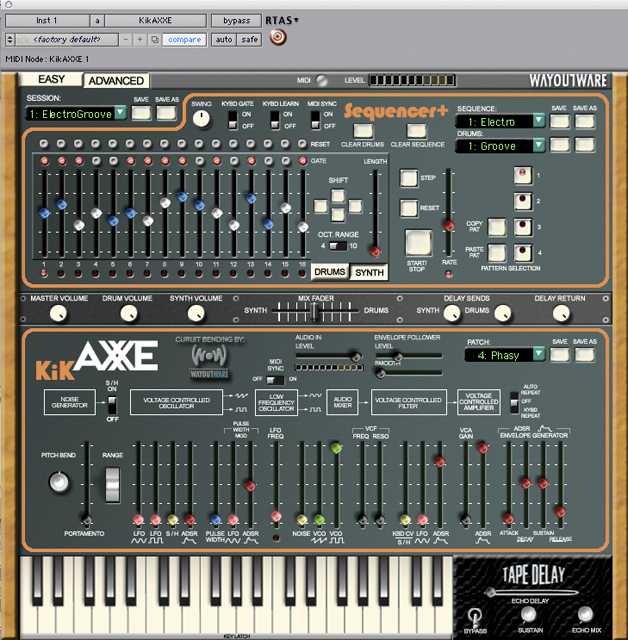Open the factory default preset menu
This screenshot has width=628, height=640.
(62, 40)
